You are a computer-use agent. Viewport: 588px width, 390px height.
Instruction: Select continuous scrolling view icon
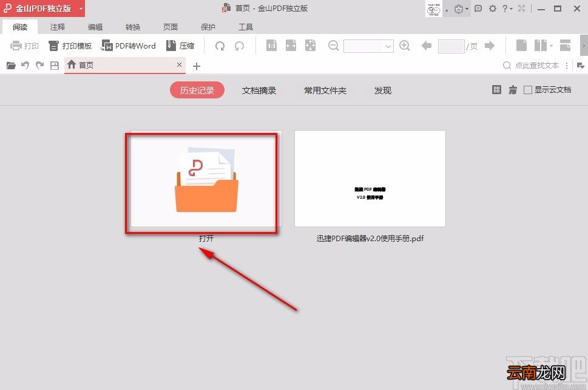[565, 46]
